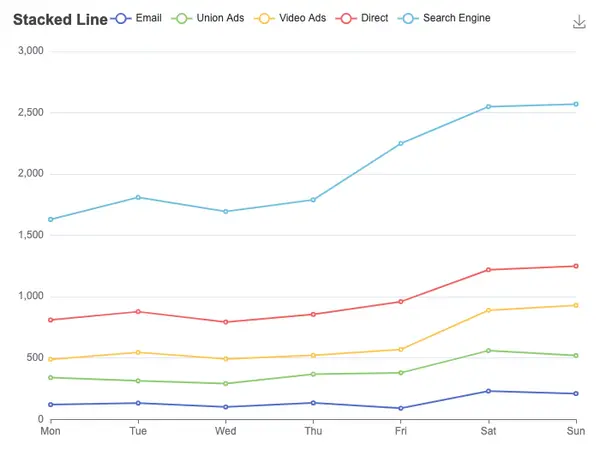Download chart using save image icon
The width and height of the screenshot is (600, 450).
pyautogui.click(x=579, y=22)
